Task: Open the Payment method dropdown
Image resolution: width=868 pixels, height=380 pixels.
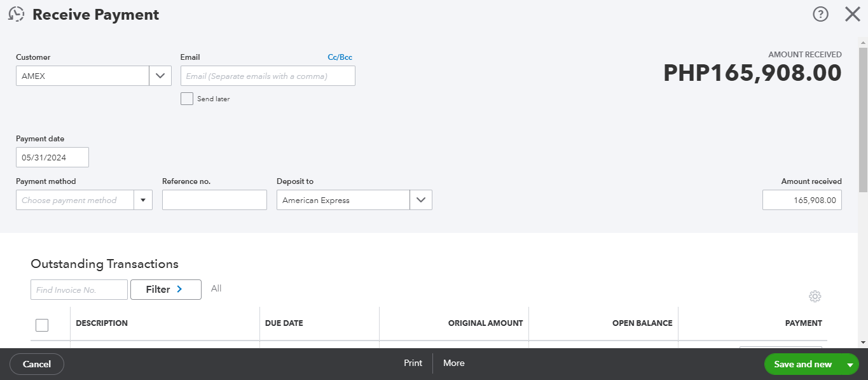Action: [x=142, y=200]
